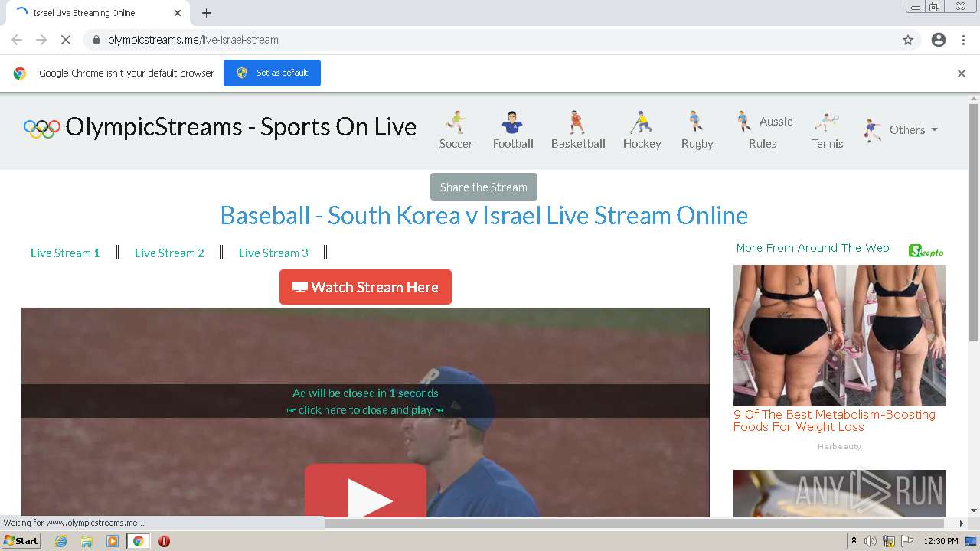Click More From Around The Web heading

[x=812, y=248]
